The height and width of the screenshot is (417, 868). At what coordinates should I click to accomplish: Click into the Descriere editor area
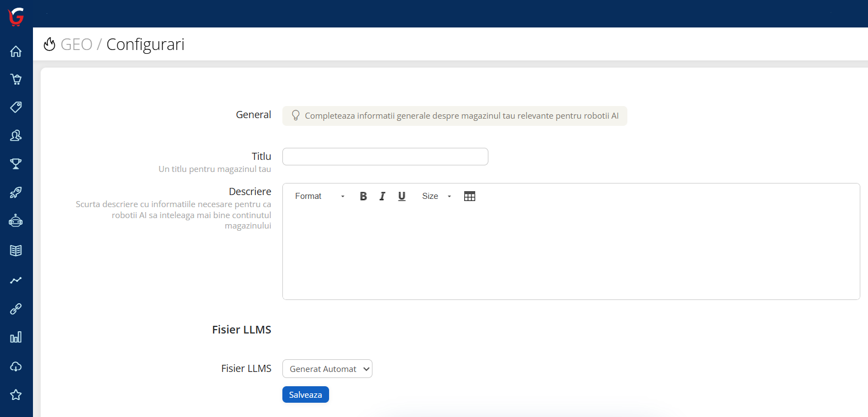[571, 253]
